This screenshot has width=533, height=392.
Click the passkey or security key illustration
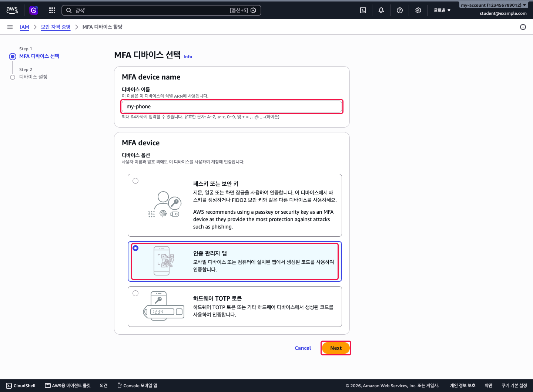point(165,204)
